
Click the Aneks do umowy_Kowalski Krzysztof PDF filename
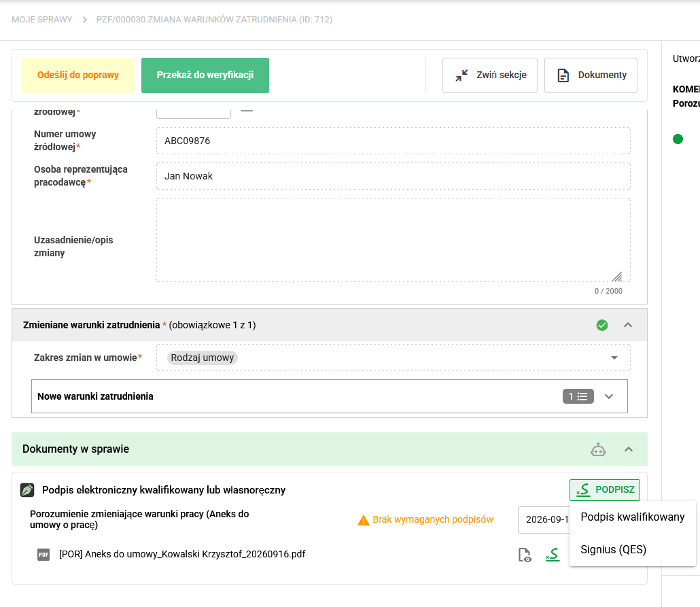[x=182, y=554]
